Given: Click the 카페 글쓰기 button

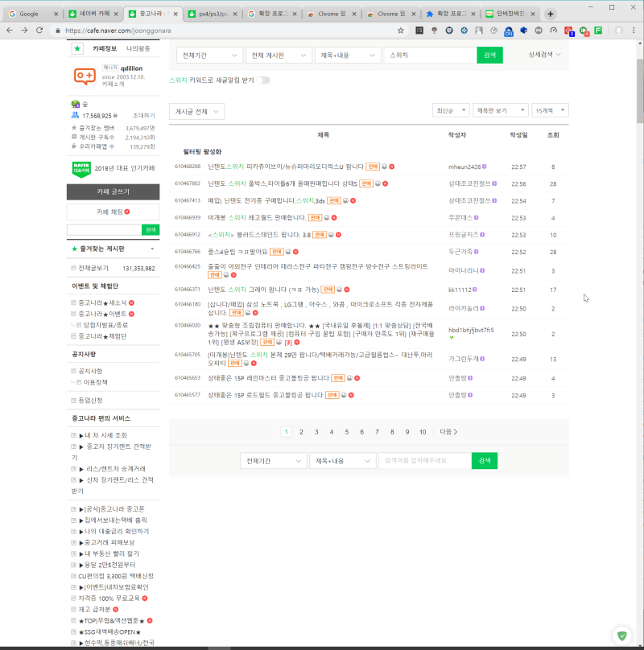Looking at the screenshot, I should (x=113, y=191).
